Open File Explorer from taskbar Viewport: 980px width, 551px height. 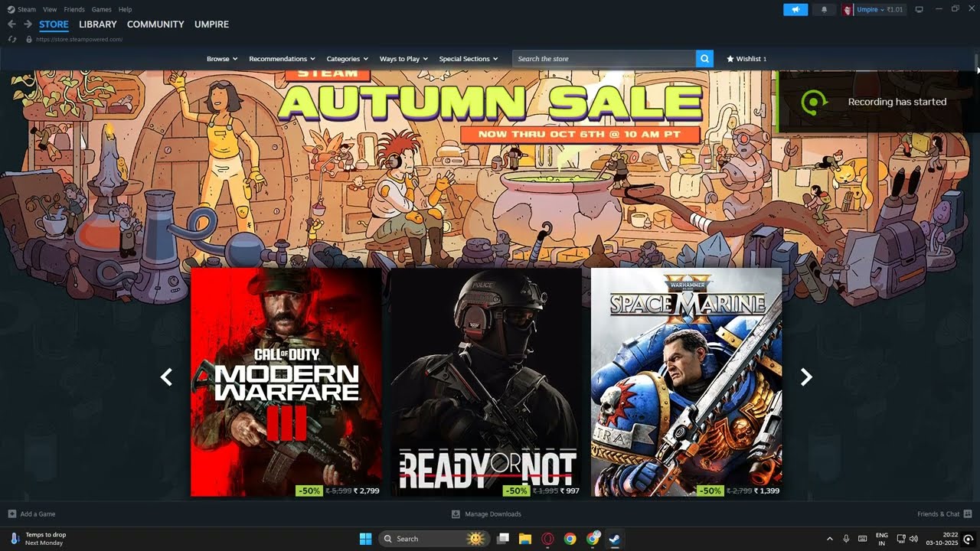tap(525, 539)
